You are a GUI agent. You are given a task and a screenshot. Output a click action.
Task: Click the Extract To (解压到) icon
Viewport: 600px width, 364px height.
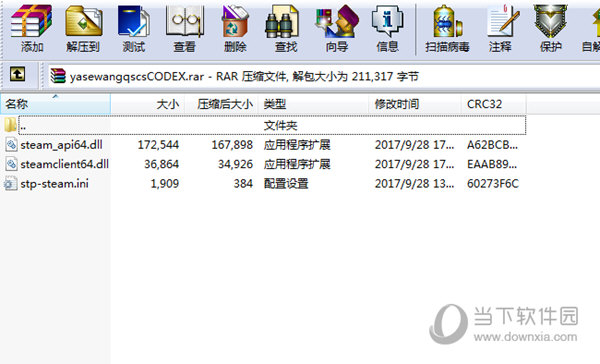83,28
